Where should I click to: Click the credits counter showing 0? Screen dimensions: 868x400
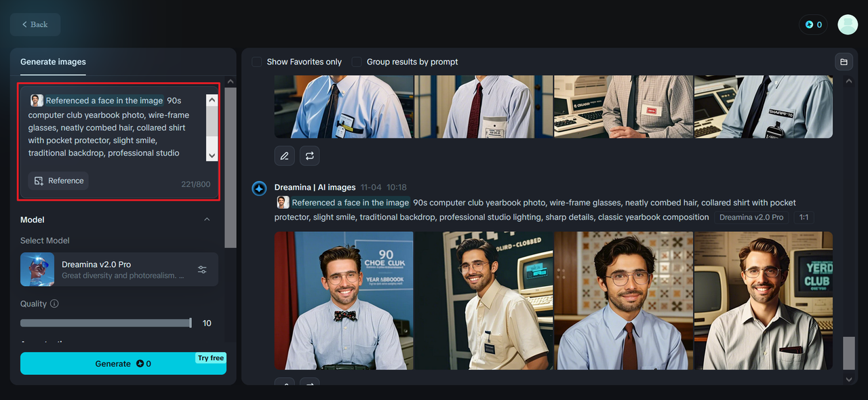tap(813, 24)
